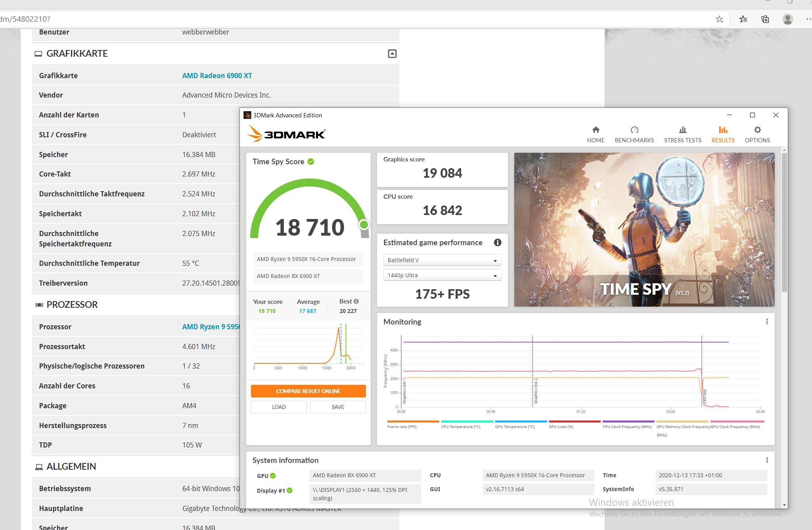This screenshot has height=530, width=812.
Task: Open the Stress Tests section
Action: pos(682,134)
